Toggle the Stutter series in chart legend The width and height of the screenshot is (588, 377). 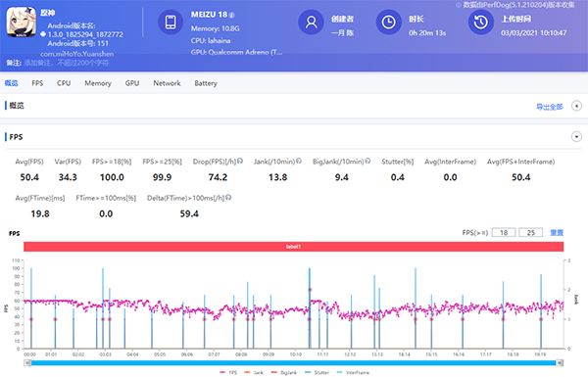click(318, 372)
